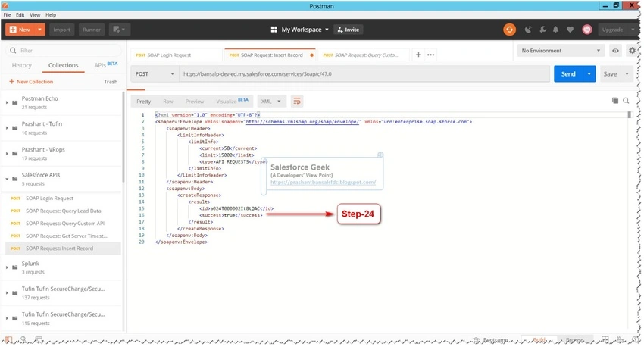Click the grid icon beside My Workspace

tap(274, 30)
